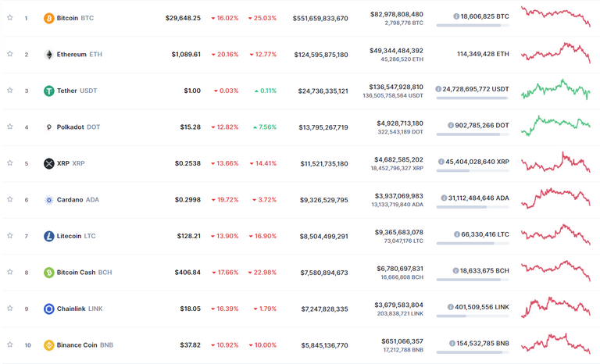The height and width of the screenshot is (364, 600).
Task: Click Cardano price $0.2998
Action: (187, 200)
